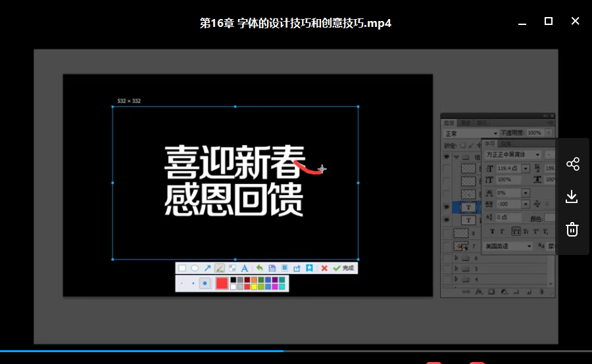Image resolution: width=592 pixels, height=364 pixels.
Task: Click the download icon in right sidebar
Action: [x=572, y=196]
